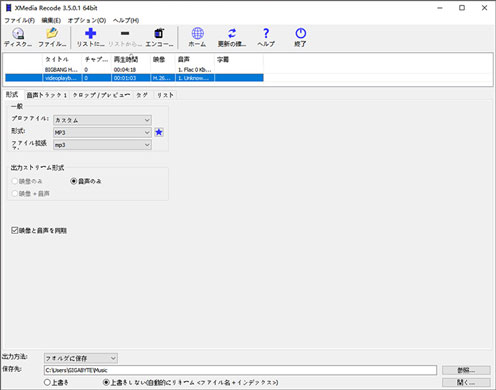The width and height of the screenshot is (496, 390).
Task: Switch to the クロップ/プレビュー tab
Action: pyautogui.click(x=101, y=95)
